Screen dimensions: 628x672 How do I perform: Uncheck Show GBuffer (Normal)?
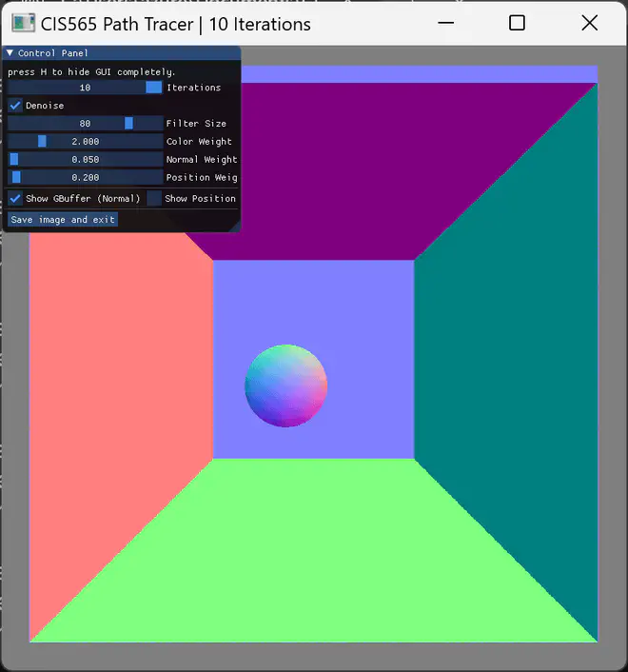(x=15, y=199)
